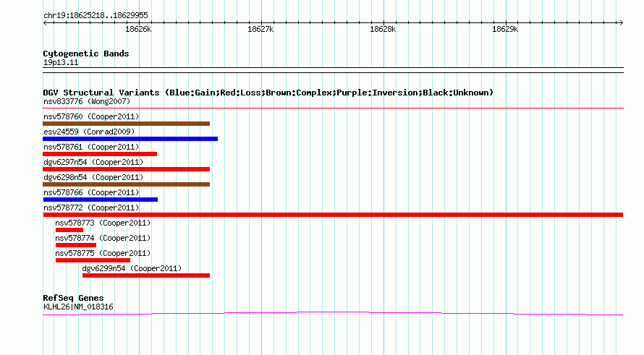The image size is (644, 355).
Task: Click the chr19:18625218..18629955 region label
Action: pyautogui.click(x=96, y=16)
